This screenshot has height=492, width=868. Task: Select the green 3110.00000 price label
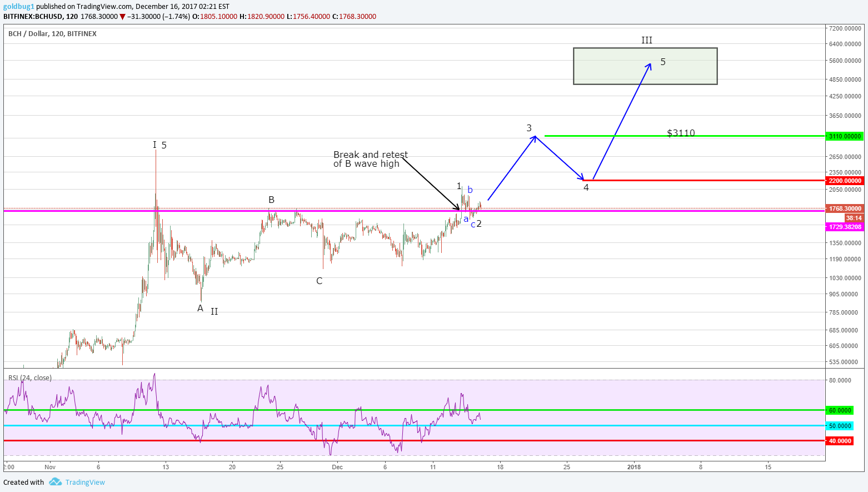[845, 136]
